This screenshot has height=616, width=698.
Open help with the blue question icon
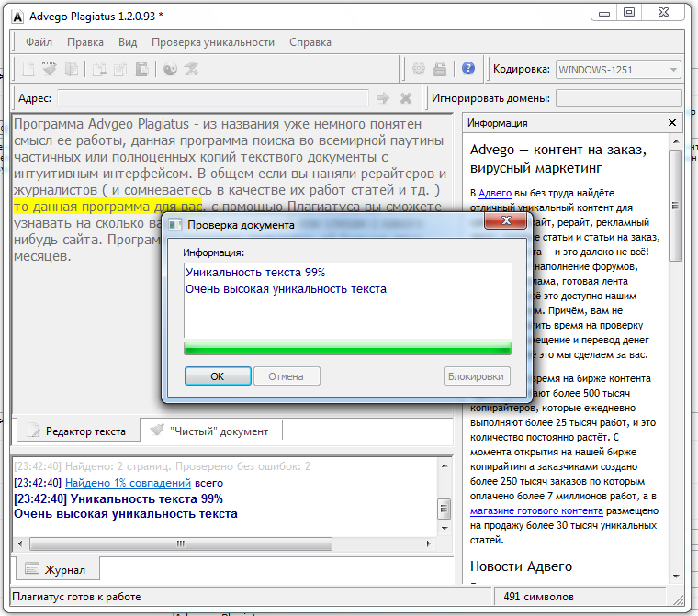468,69
